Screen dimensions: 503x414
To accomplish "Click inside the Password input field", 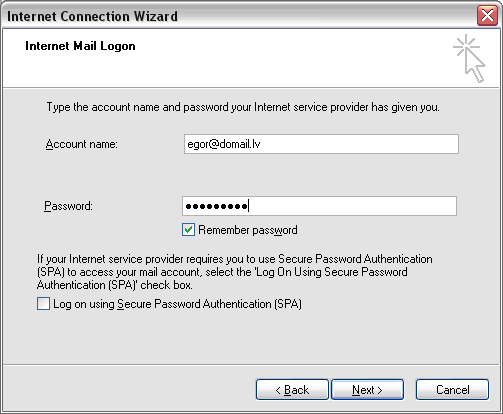I will [x=319, y=206].
